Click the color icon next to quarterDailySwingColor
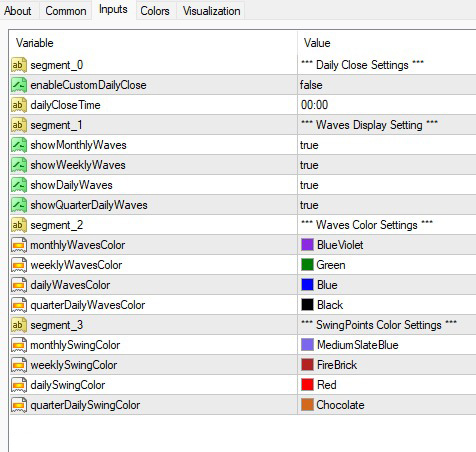 pyautogui.click(x=19, y=405)
